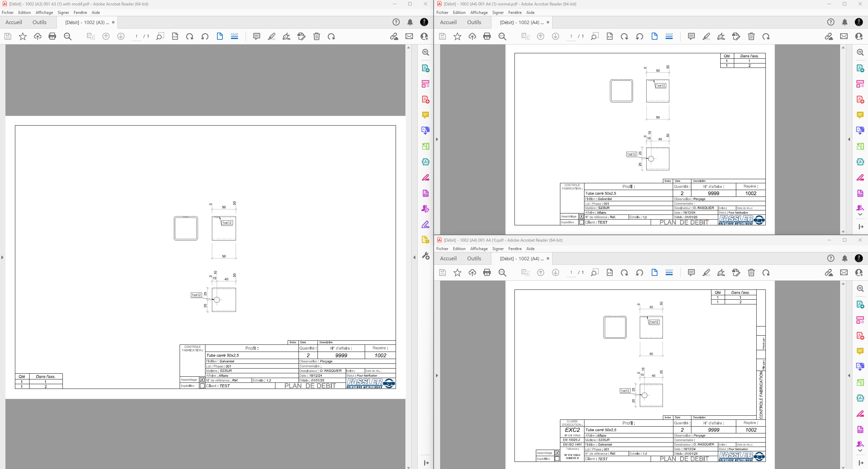Close the [Débit] - 1002 (A3) document tab
Screen dimensions: 868x469
click(113, 22)
